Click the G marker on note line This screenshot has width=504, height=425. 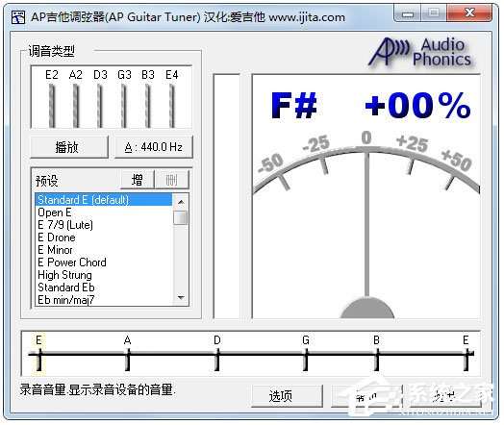click(306, 353)
